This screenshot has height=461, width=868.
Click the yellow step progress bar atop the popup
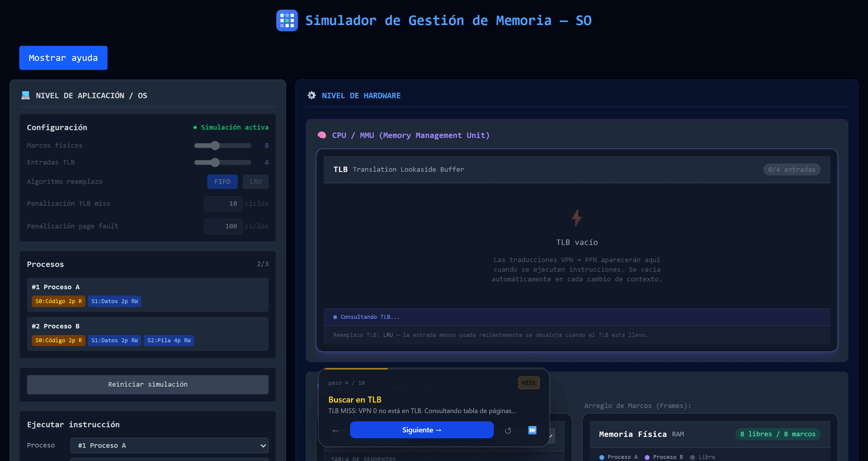356,369
